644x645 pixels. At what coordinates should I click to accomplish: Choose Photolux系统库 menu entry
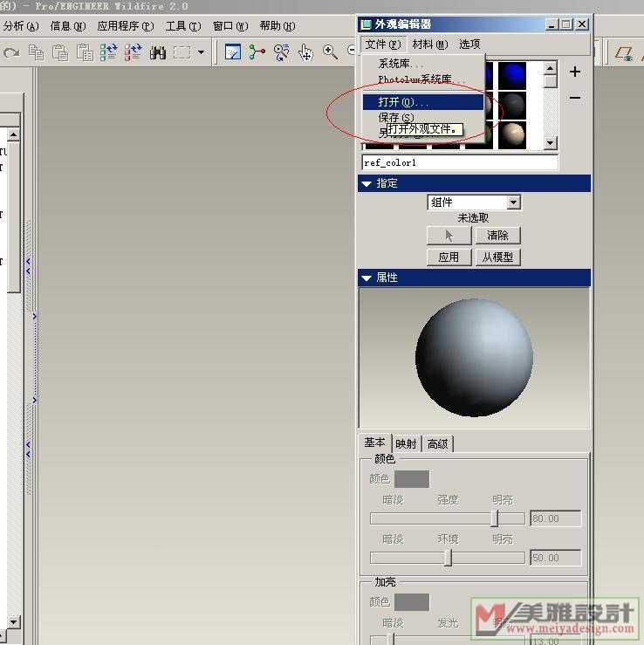pyautogui.click(x=422, y=79)
